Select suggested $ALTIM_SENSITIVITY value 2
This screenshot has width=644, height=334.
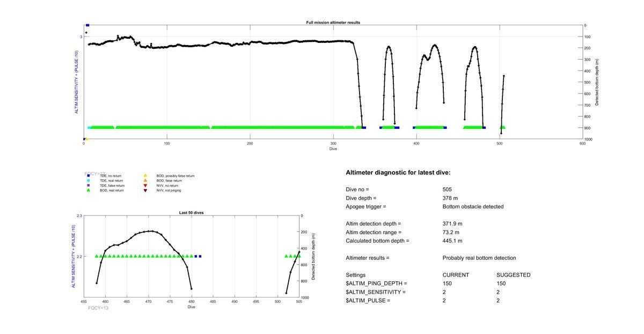(x=498, y=292)
